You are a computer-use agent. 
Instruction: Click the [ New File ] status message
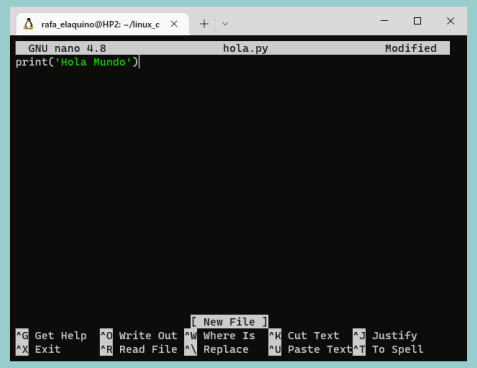point(229,322)
